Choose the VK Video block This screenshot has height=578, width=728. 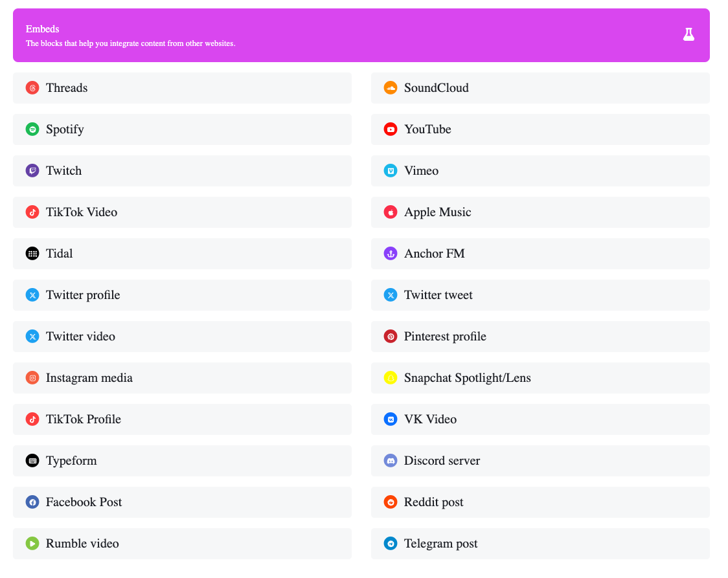tap(540, 419)
